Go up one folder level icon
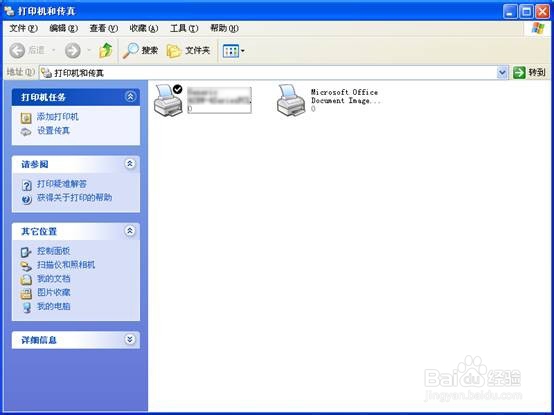 [x=106, y=51]
